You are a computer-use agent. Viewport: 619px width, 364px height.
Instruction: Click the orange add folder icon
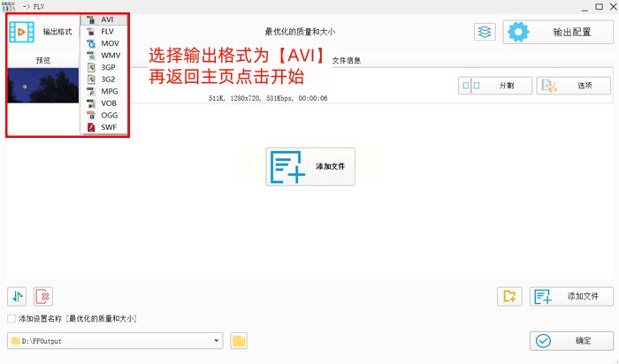(509, 296)
